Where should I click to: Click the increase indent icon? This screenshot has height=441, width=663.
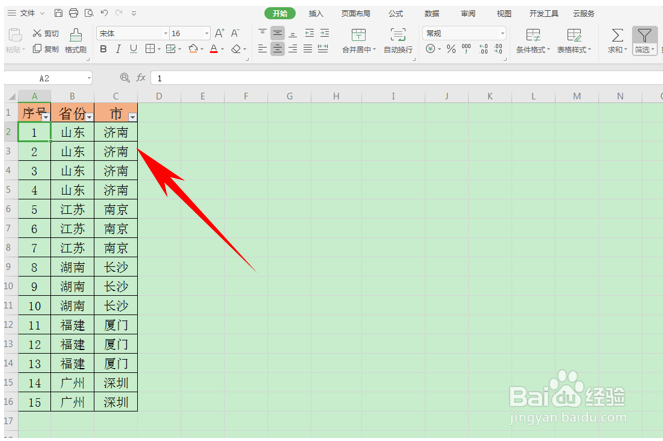pyautogui.click(x=325, y=33)
